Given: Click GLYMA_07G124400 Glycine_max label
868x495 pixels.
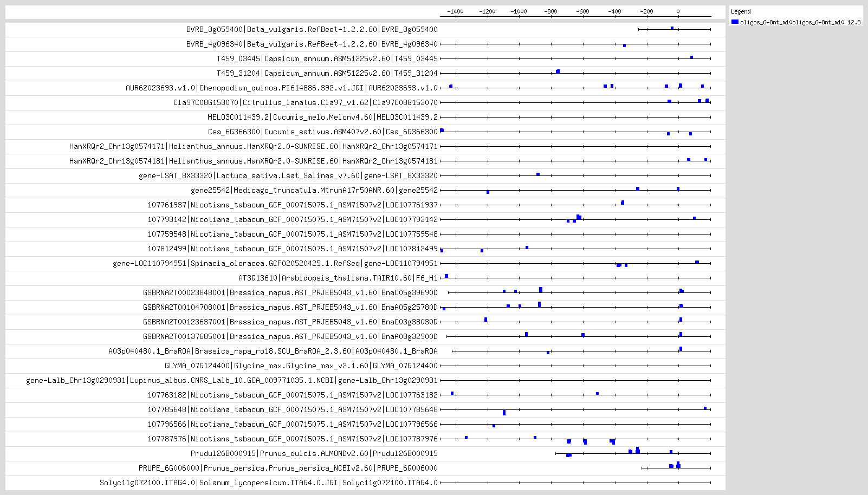Looking at the screenshot, I should click(301, 366).
